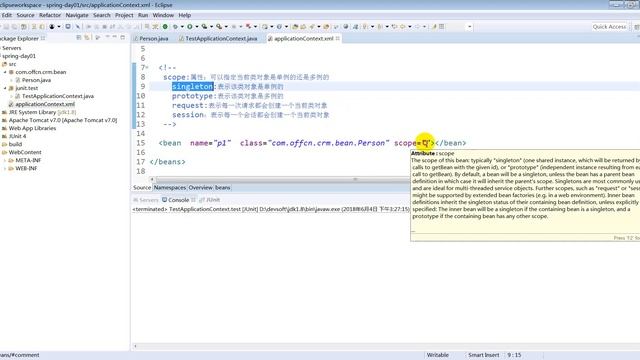The image size is (640, 360).
Task: Click the pencil icon beside the grid icon
Action: pyautogui.click(x=434, y=27)
